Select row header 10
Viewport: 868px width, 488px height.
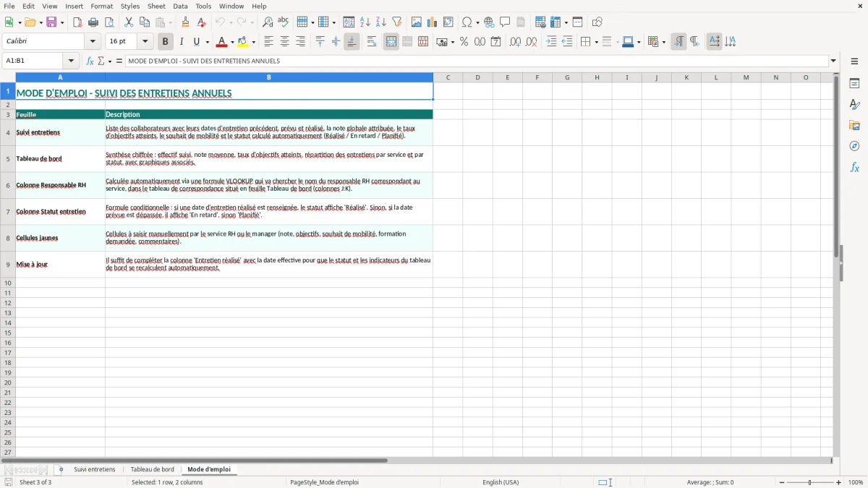(8, 283)
